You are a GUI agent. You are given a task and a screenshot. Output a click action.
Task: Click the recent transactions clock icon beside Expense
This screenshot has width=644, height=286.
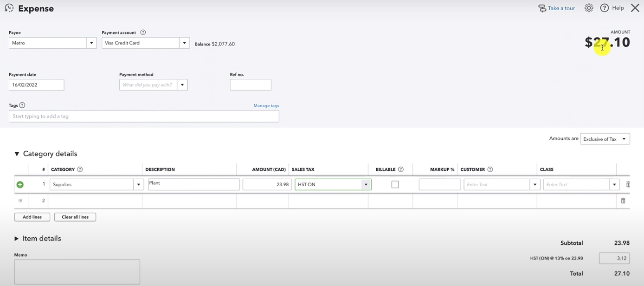coord(9,8)
